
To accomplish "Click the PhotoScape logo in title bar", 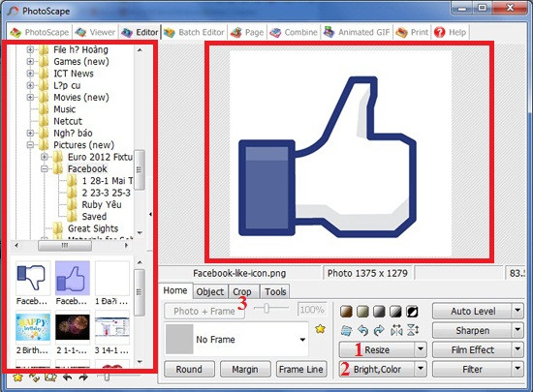I will (13, 12).
